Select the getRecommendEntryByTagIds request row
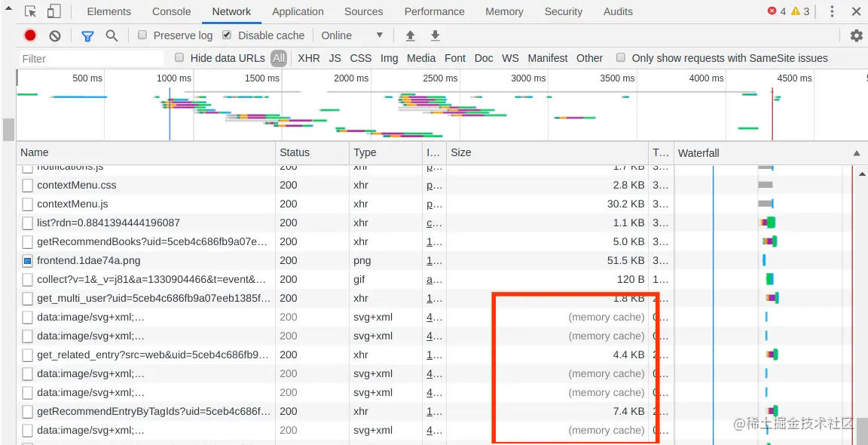868x445 pixels. [344, 411]
